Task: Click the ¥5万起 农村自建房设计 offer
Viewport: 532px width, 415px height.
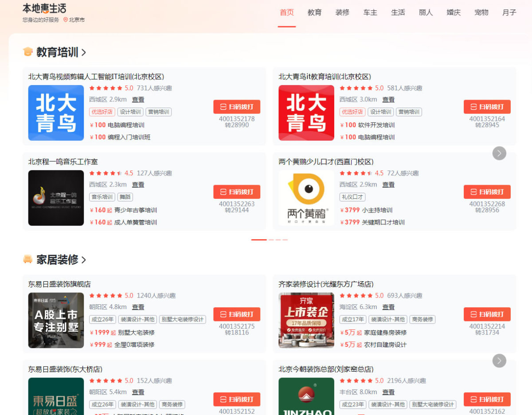Action: pos(373,345)
